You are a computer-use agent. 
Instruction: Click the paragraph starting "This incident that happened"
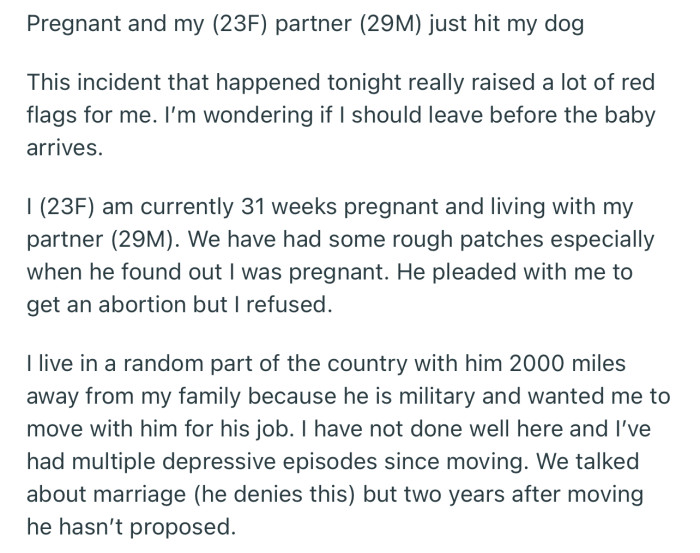click(340, 113)
